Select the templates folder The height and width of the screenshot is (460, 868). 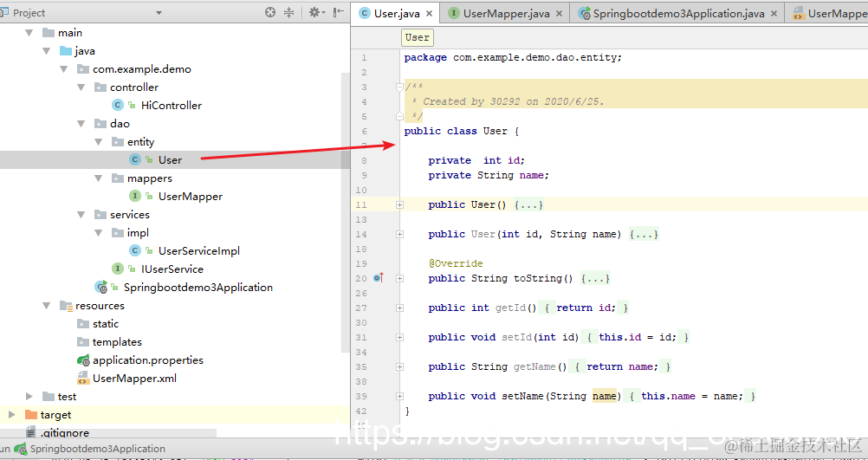coord(117,342)
